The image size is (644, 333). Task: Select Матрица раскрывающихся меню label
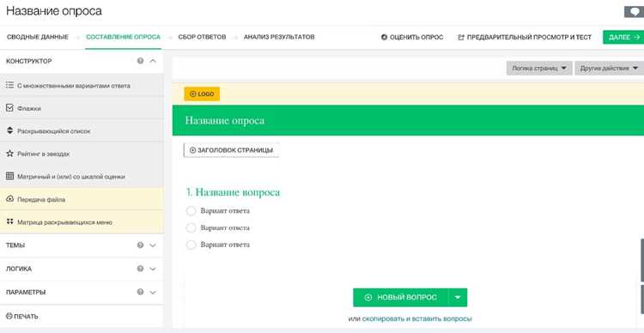64,222
